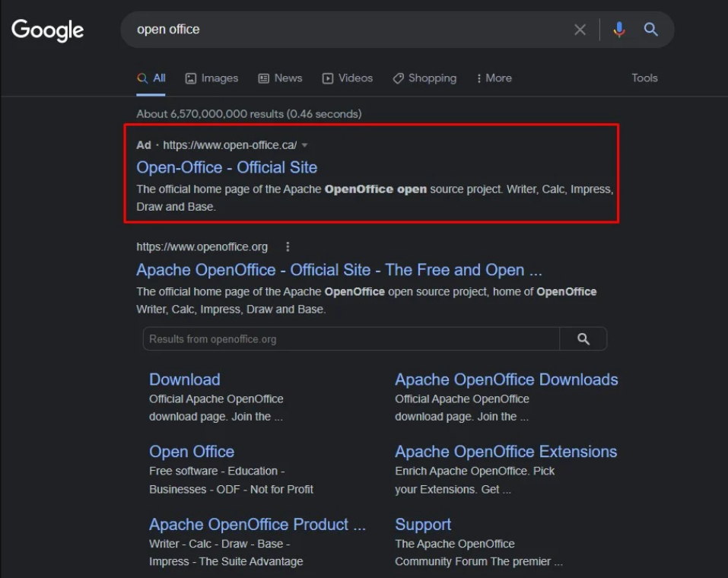Open the More search categories menu

tap(494, 78)
